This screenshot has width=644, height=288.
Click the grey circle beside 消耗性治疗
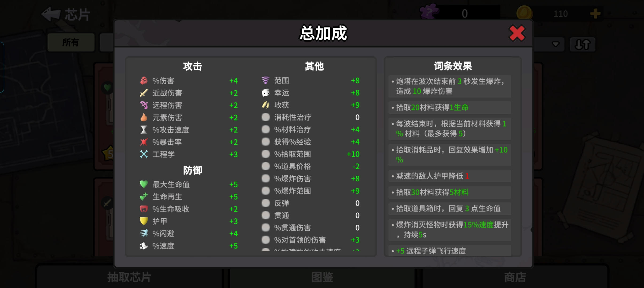265,117
